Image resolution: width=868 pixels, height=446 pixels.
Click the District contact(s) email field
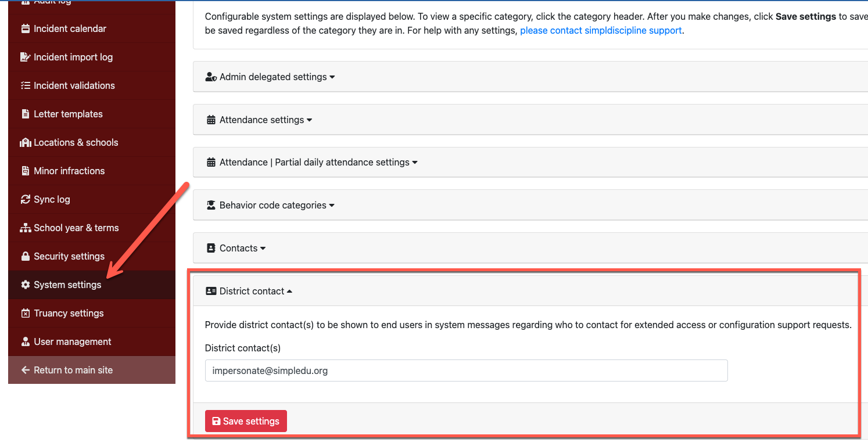[466, 371]
